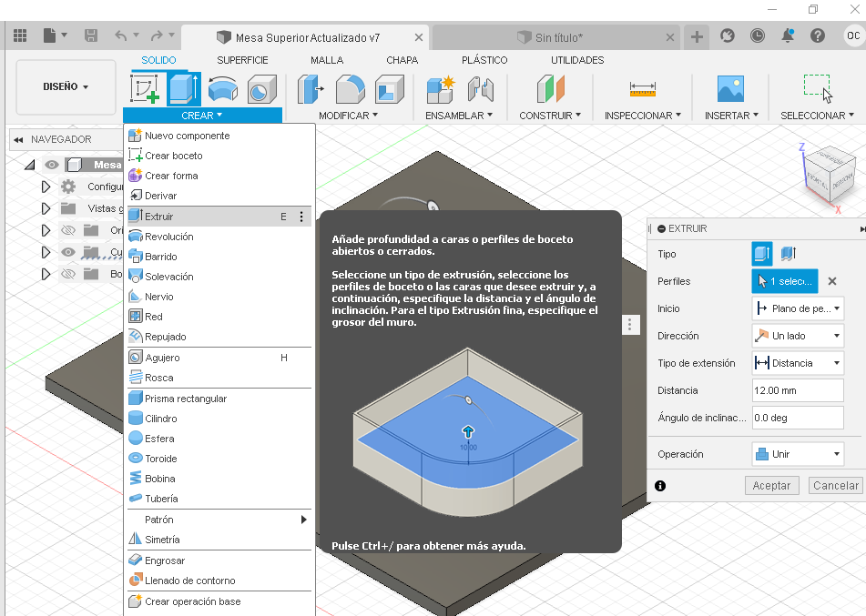
Task: Switch to the SUPERFICIE tab
Action: (242, 60)
